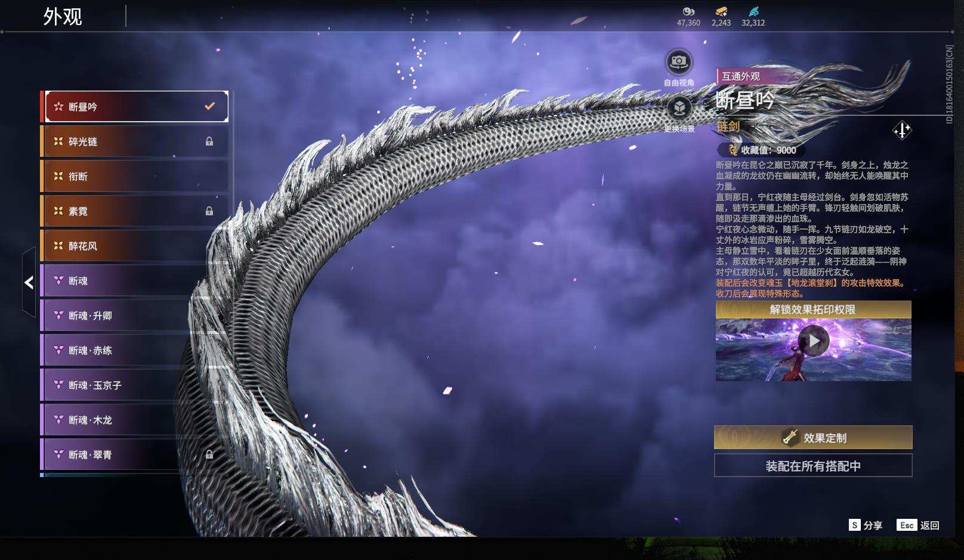The image size is (964, 560).
Task: Select the 断魂·升卿 skin entry
Action: point(135,315)
